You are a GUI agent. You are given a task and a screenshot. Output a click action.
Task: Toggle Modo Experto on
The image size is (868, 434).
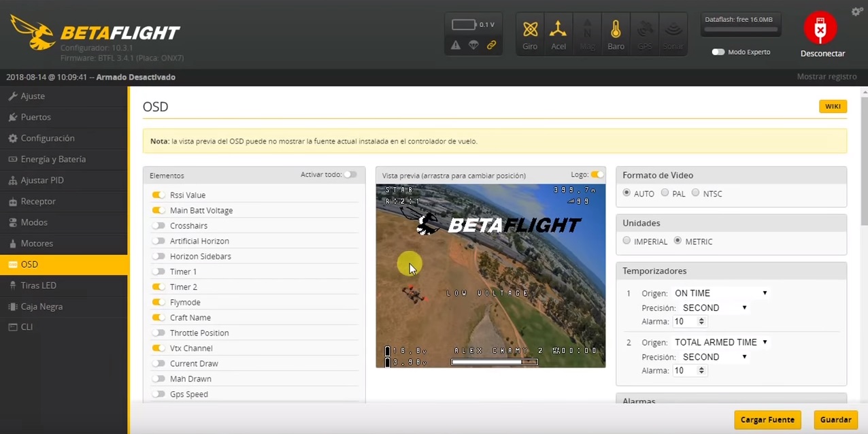pyautogui.click(x=718, y=52)
